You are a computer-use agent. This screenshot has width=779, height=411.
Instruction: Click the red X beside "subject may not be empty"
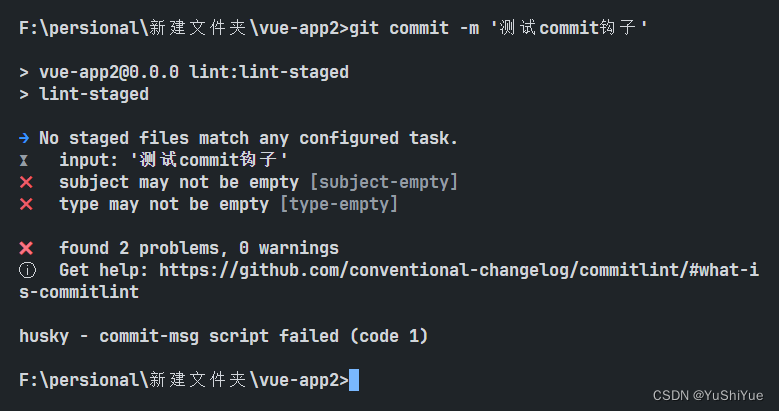(26, 182)
